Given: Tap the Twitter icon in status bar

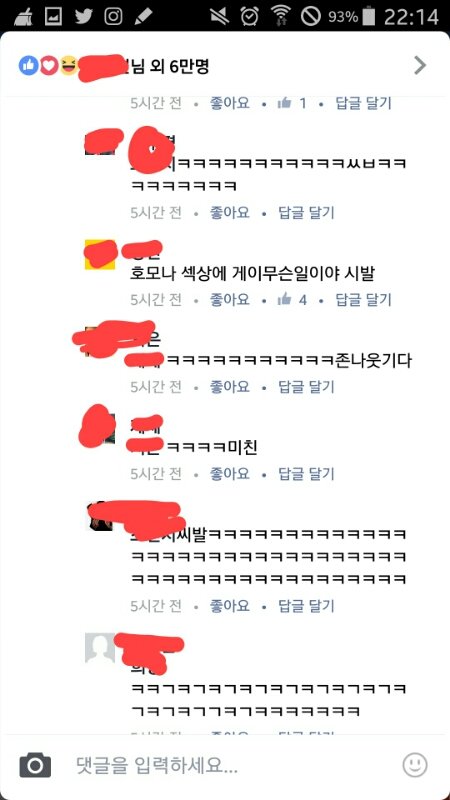Looking at the screenshot, I should click(x=84, y=17).
